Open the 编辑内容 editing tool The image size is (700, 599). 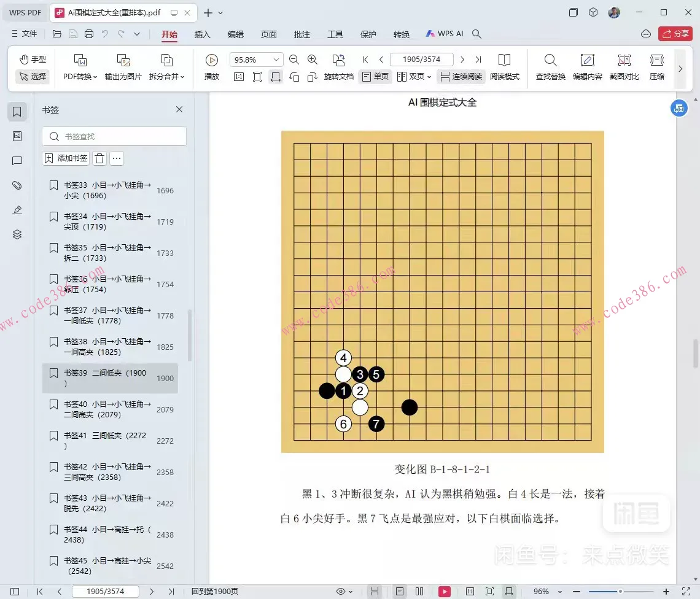[588, 66]
